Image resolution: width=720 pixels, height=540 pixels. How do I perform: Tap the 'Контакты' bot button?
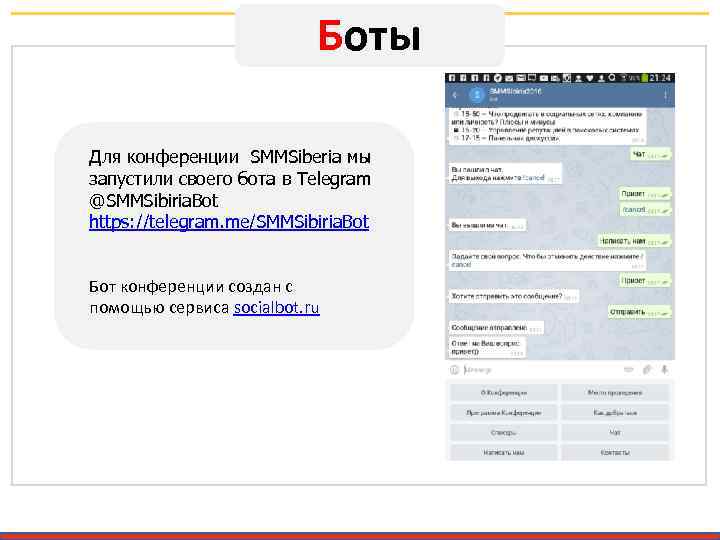click(615, 452)
